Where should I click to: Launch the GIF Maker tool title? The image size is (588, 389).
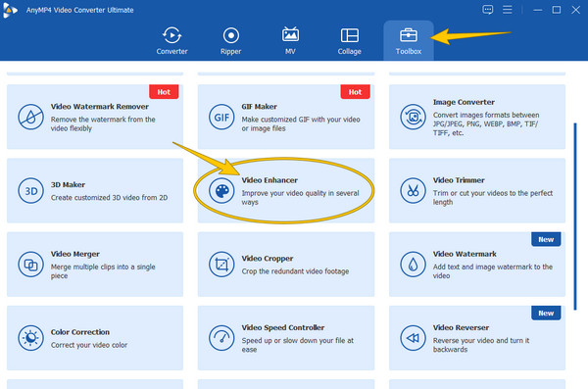point(259,107)
